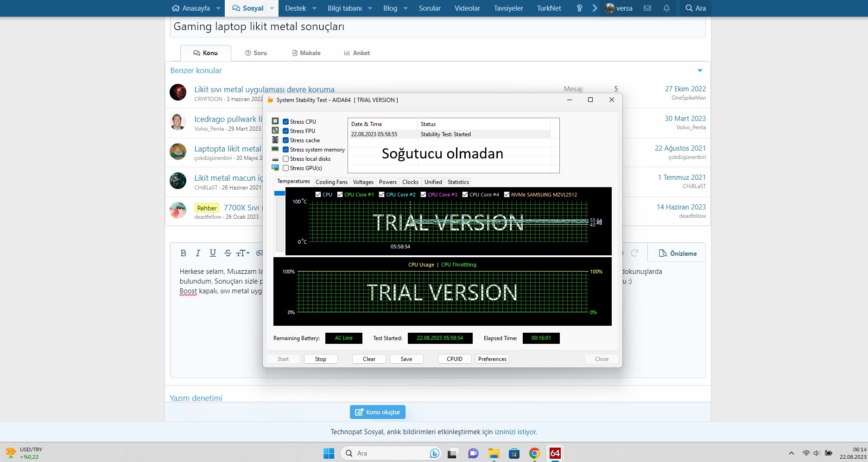Apply underline formatting in the editor
Screen dimensions: 868x462
(x=213, y=253)
